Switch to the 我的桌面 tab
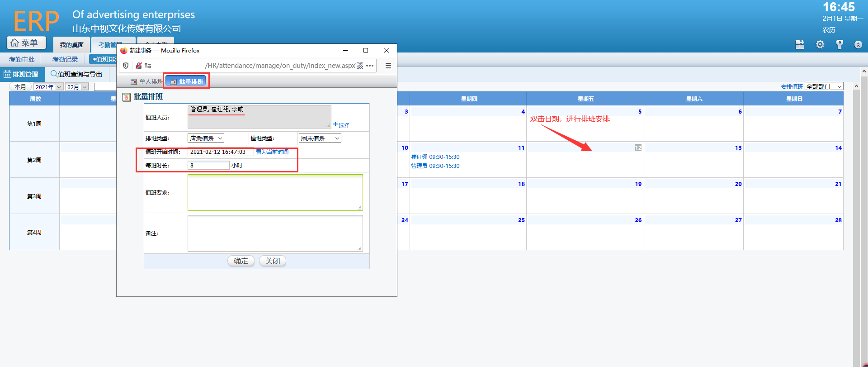 coord(71,45)
